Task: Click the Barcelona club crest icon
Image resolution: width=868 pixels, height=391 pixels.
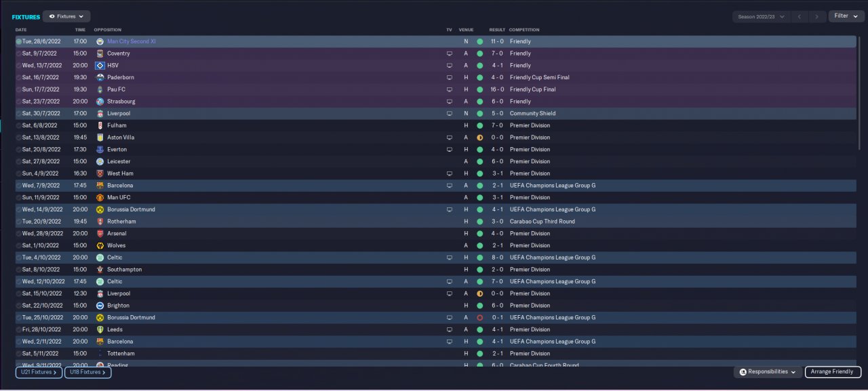Action: click(x=100, y=185)
